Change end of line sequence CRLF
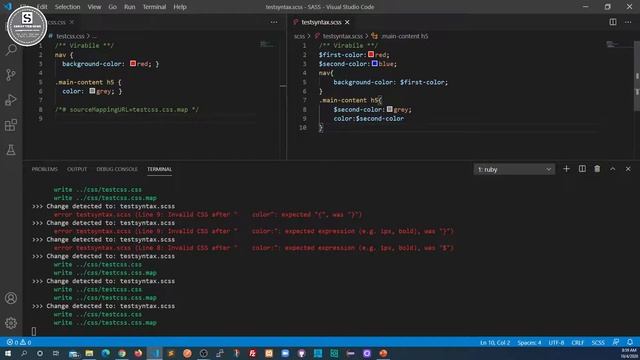The image size is (640, 360). 578,342
